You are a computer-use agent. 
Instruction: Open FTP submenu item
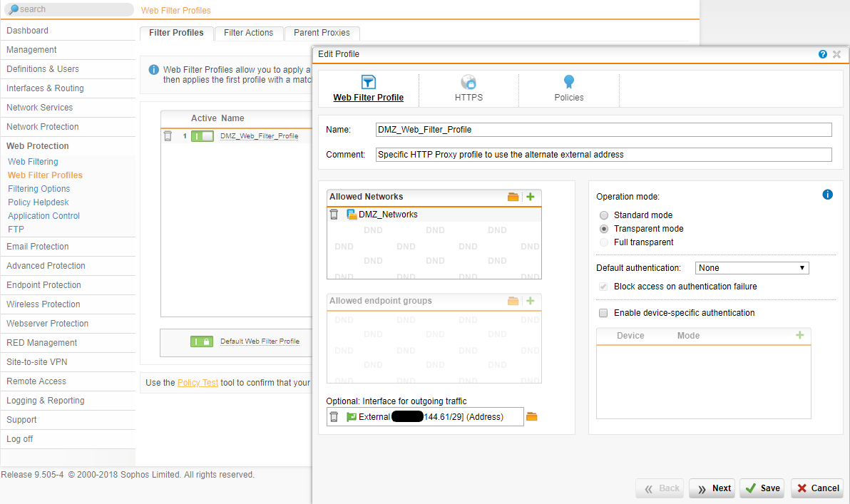tap(16, 230)
